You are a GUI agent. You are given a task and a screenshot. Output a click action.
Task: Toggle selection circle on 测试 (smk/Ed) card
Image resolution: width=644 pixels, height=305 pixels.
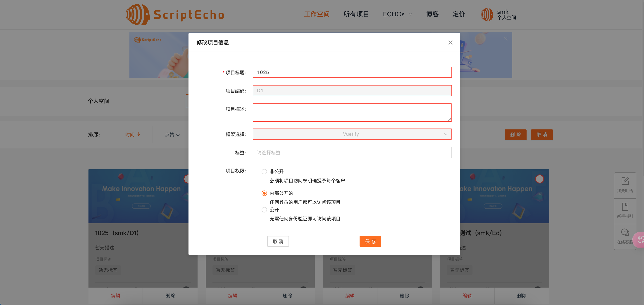point(539,179)
